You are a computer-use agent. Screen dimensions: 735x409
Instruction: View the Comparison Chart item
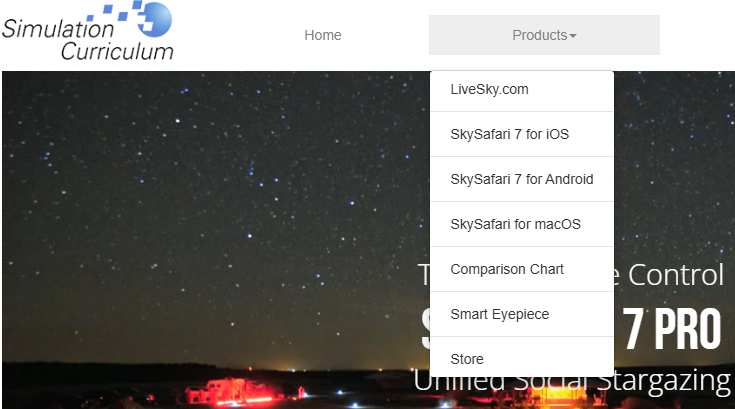(522, 269)
